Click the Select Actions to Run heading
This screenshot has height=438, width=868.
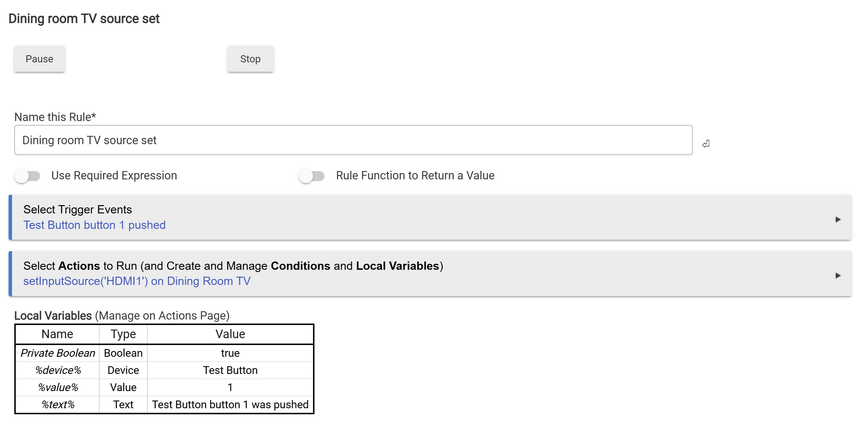[233, 266]
